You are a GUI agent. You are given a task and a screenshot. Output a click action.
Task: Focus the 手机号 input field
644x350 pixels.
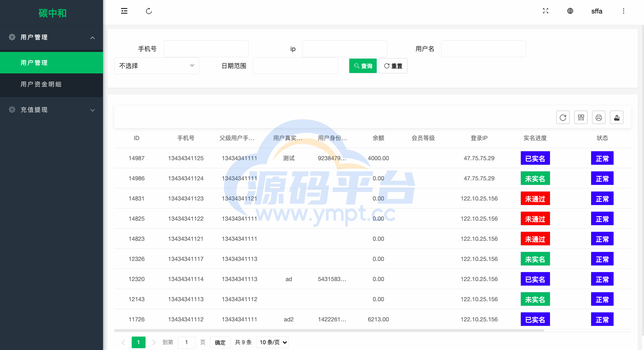206,49
